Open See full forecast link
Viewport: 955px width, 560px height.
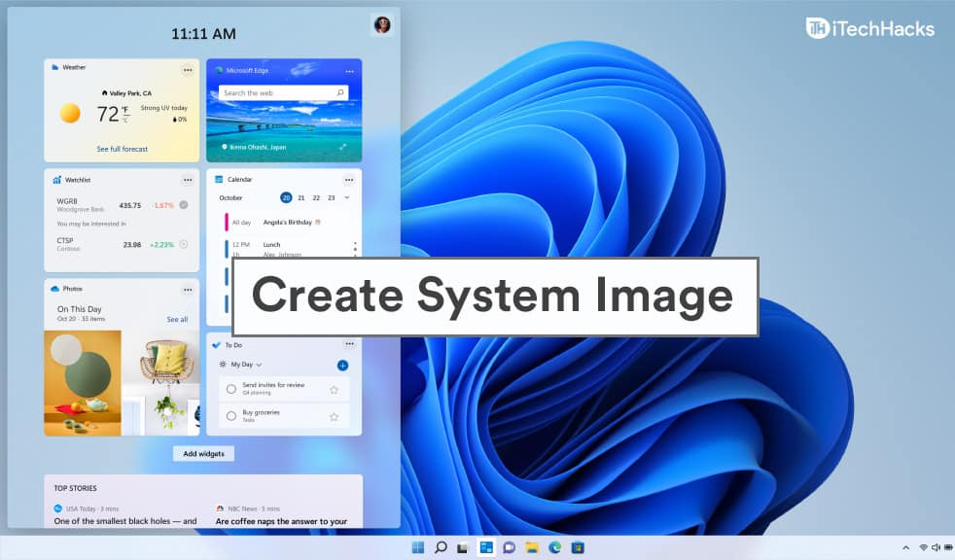click(122, 149)
